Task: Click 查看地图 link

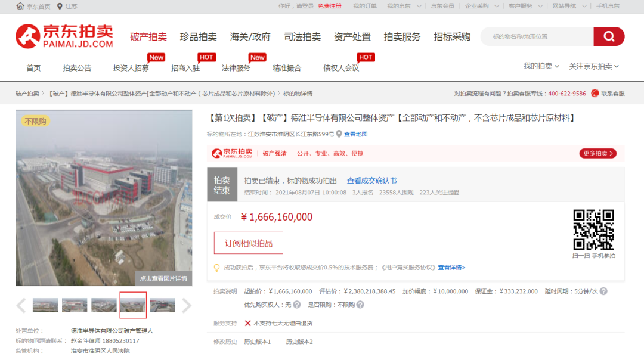Action: coord(355,134)
